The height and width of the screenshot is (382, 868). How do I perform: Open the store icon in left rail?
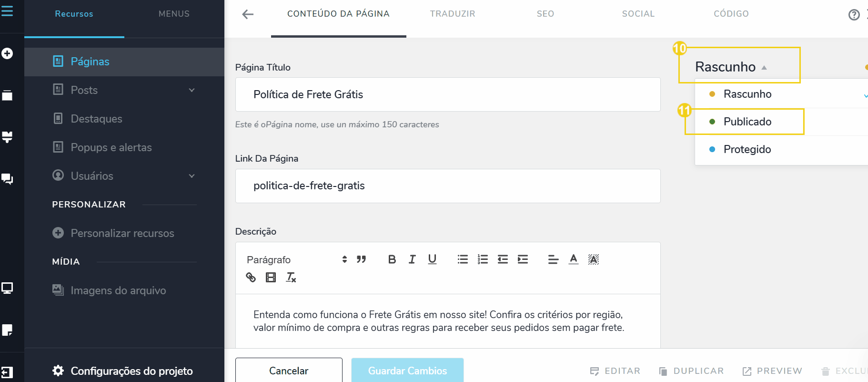click(x=7, y=137)
